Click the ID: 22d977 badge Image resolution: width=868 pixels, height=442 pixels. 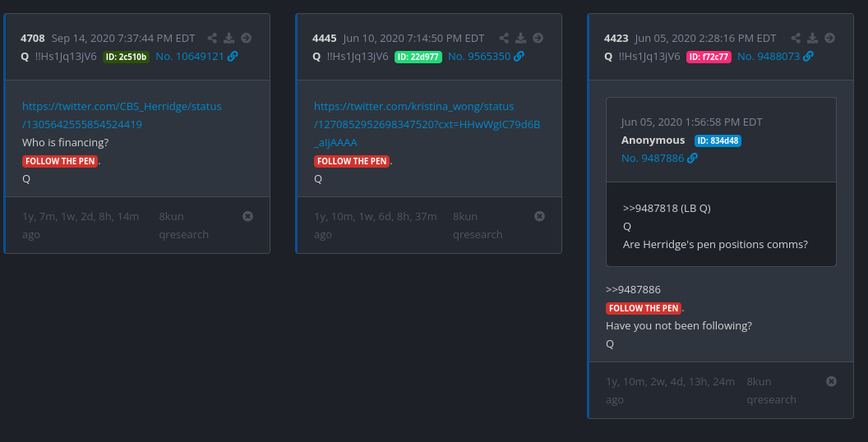pos(418,57)
